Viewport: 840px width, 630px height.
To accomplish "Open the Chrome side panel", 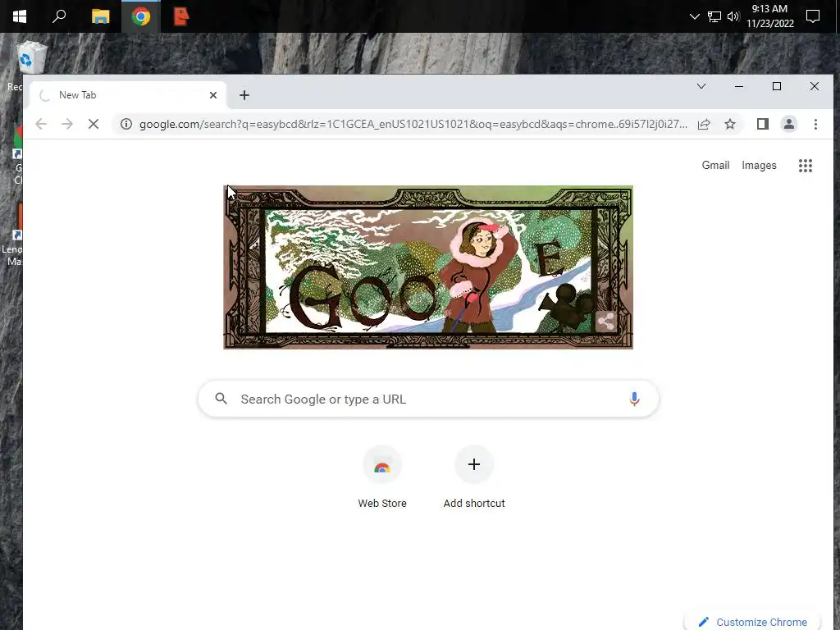I will point(762,125).
